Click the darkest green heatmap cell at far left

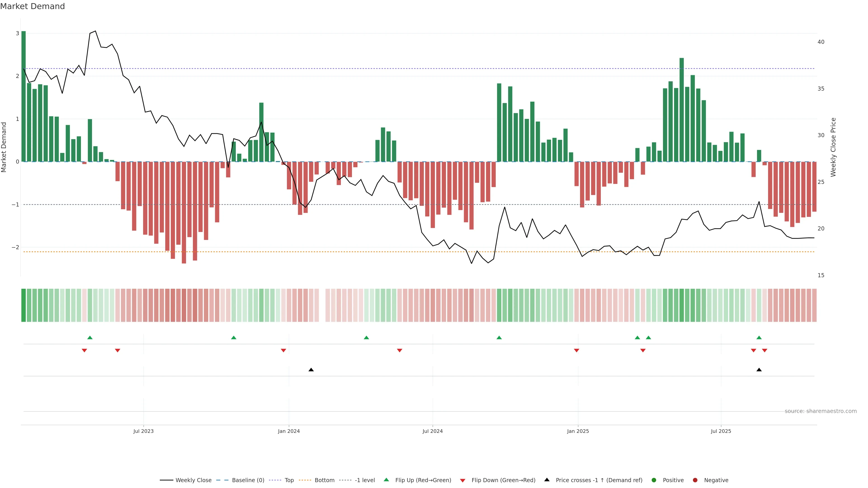24,305
